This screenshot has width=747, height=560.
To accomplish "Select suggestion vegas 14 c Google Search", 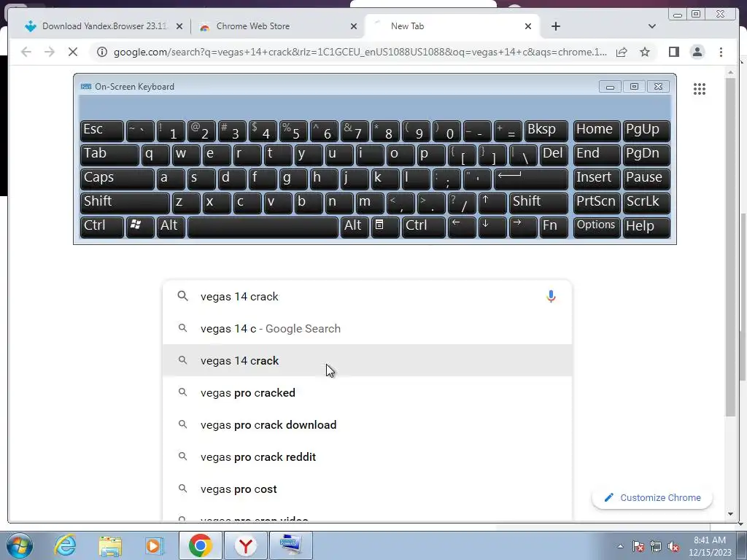I will pos(367,329).
